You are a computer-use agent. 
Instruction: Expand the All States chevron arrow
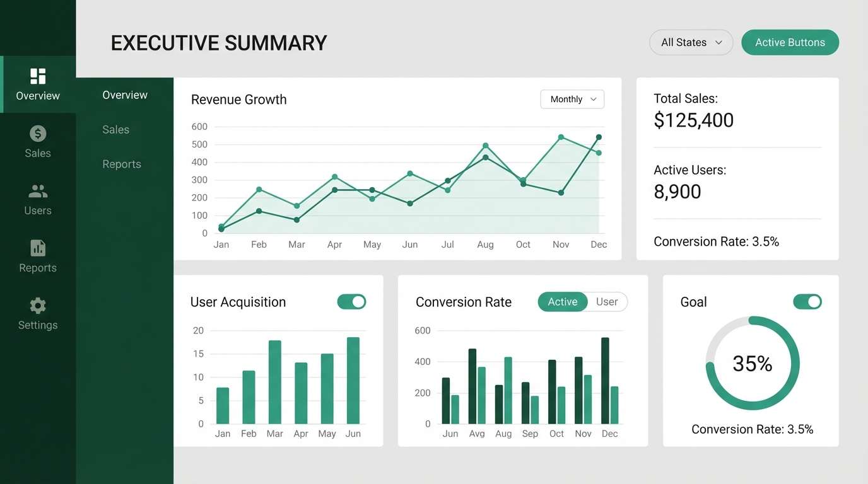tap(718, 42)
